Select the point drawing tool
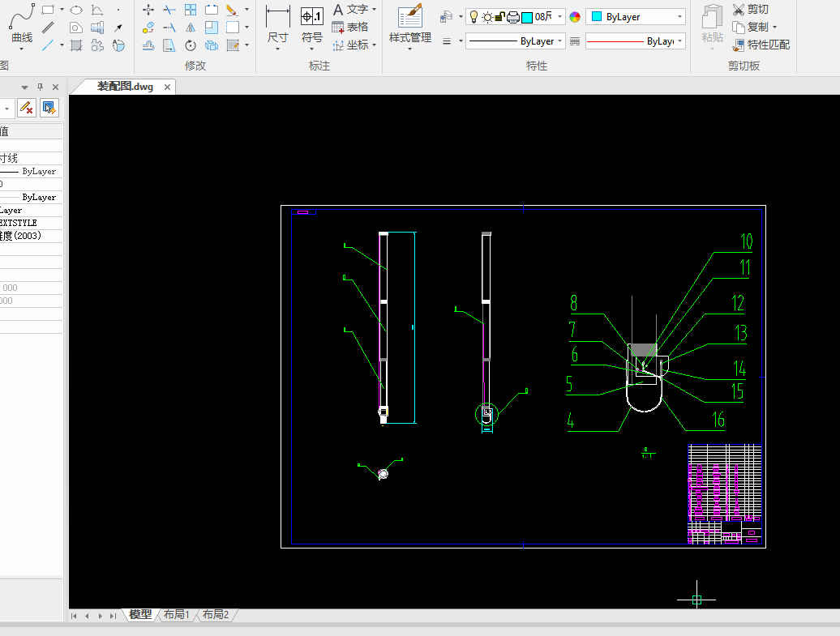The height and width of the screenshot is (636, 840). 118,10
